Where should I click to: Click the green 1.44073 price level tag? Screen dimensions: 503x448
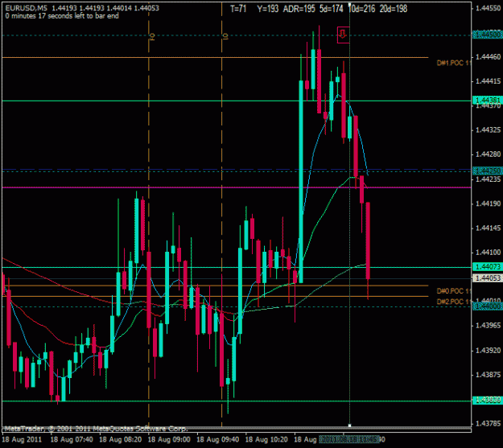click(488, 267)
